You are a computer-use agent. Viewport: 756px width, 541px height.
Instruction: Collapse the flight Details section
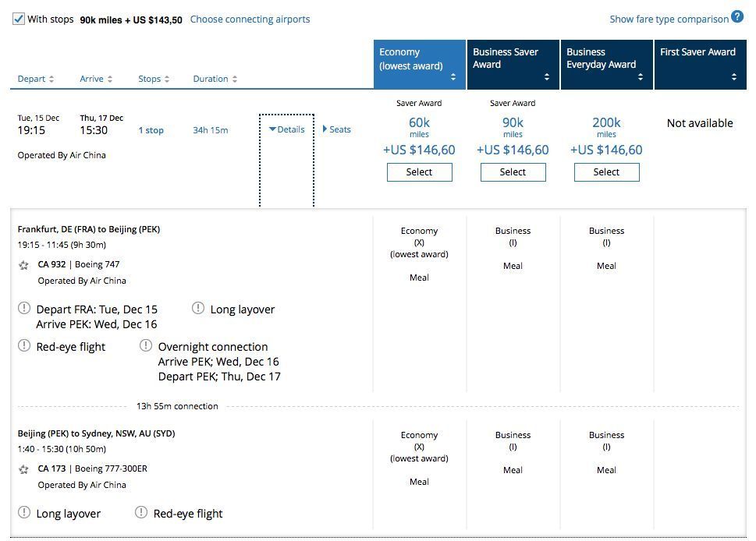[x=287, y=129]
